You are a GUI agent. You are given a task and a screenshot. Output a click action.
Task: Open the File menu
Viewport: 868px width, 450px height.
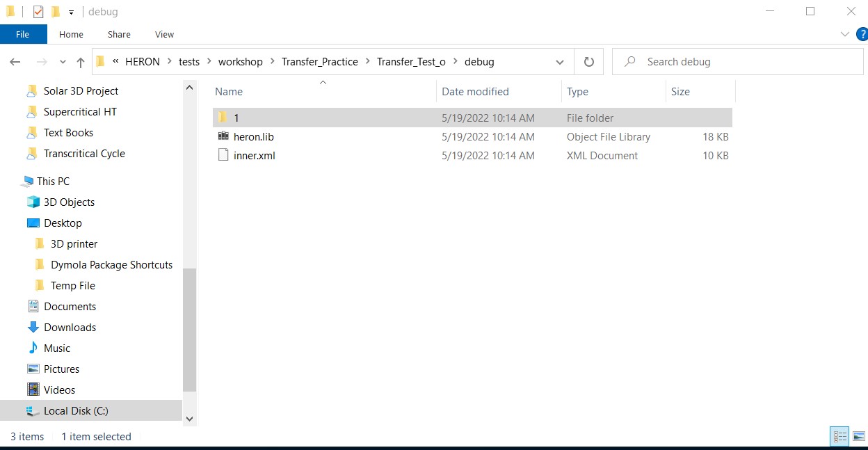click(x=23, y=34)
